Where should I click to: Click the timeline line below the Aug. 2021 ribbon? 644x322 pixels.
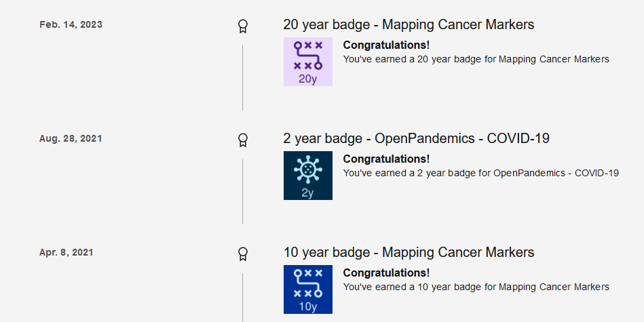242,191
